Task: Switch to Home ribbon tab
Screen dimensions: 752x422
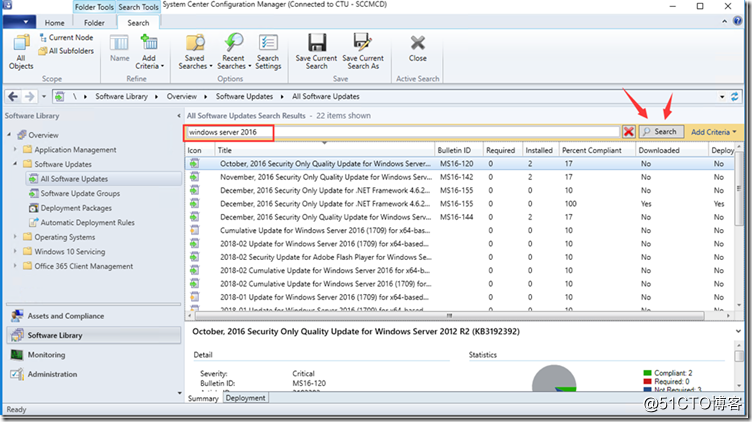Action: (x=54, y=23)
